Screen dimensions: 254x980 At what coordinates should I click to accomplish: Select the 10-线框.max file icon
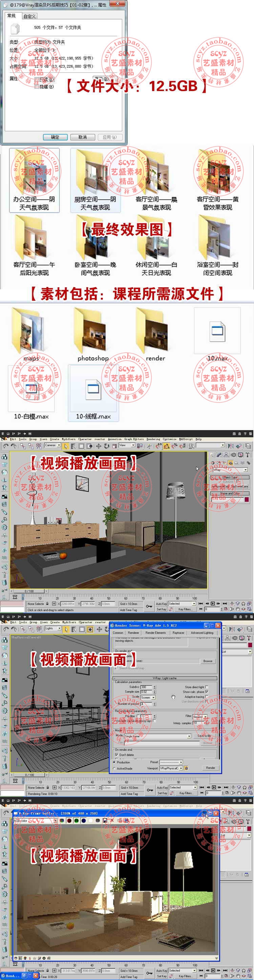(93, 389)
